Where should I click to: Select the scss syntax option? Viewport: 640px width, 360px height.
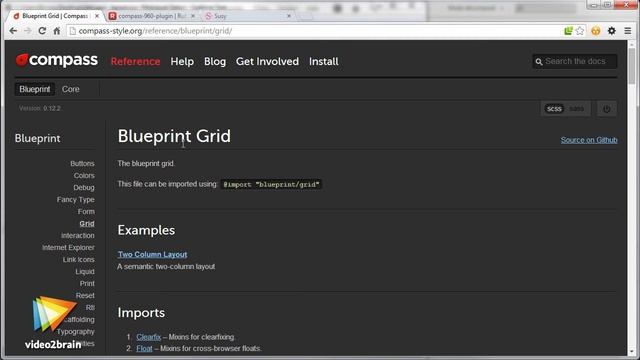(554, 109)
